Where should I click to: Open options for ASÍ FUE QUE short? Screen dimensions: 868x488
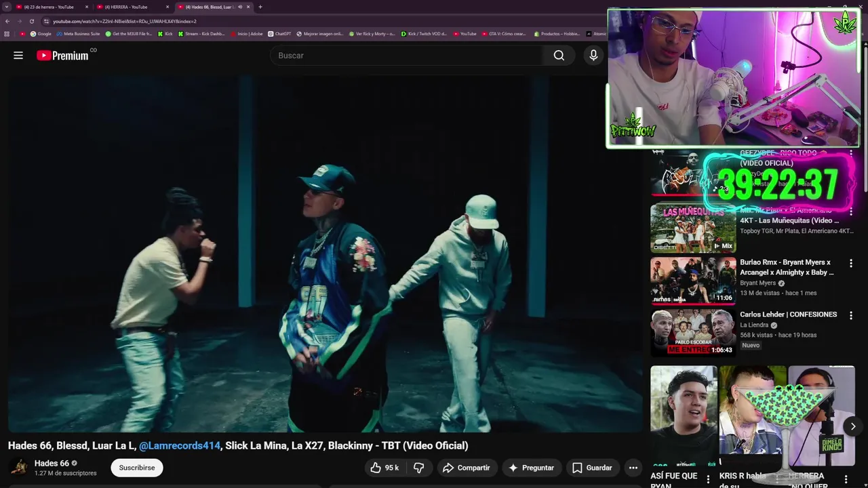[x=709, y=479]
